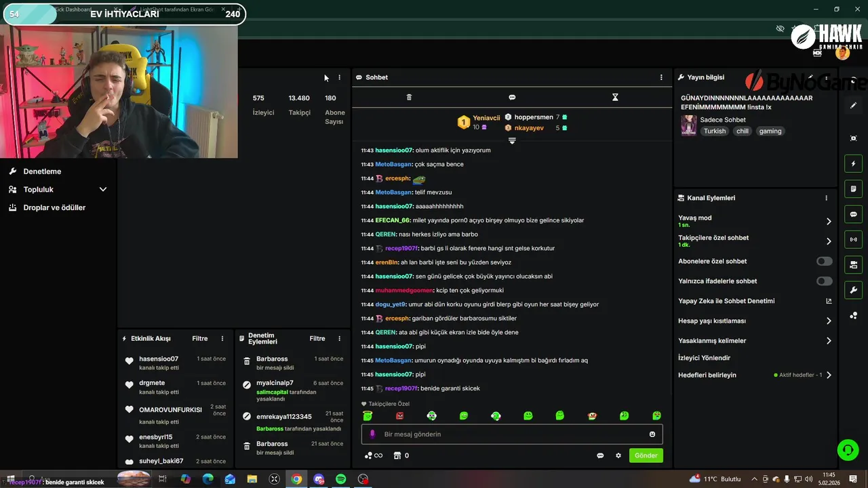Click the myalcinalp7 moderation entry
Viewport: 868px width, 488px height.
point(293,390)
